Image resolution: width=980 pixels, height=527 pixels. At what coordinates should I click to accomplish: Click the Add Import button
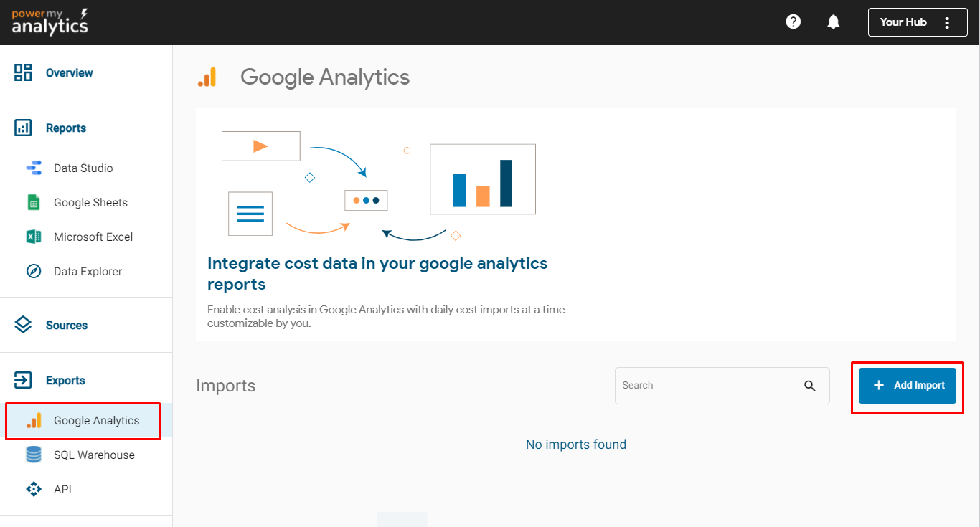click(x=908, y=386)
